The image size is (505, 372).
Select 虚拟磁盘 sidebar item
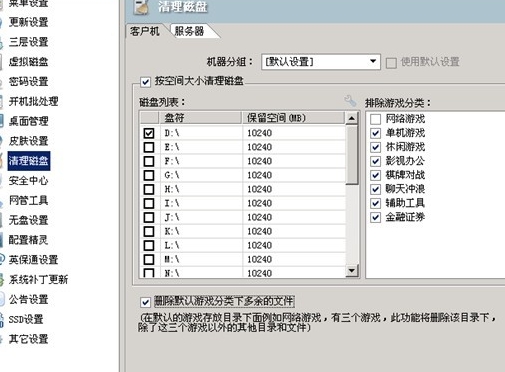[28, 62]
